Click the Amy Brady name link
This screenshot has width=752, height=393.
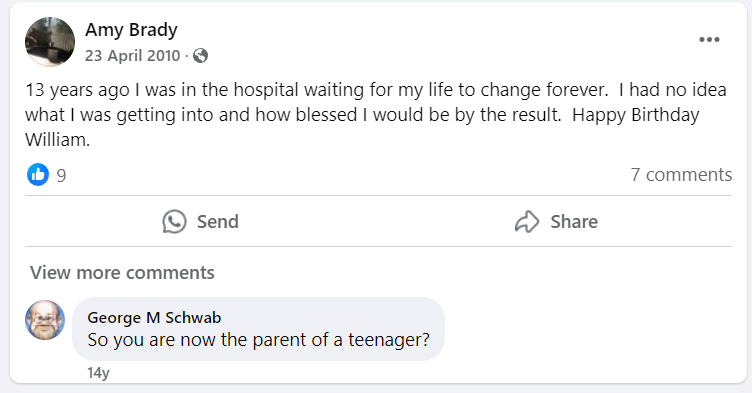pos(131,30)
